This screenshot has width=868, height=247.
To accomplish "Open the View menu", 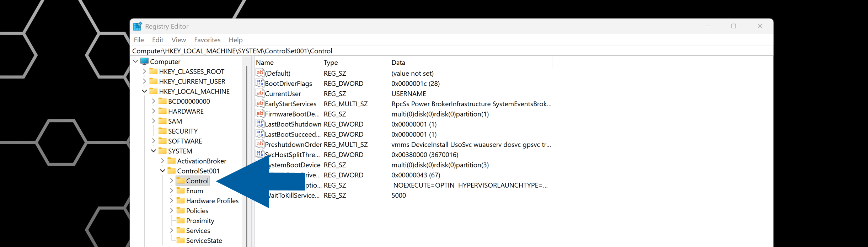I will click(x=178, y=40).
